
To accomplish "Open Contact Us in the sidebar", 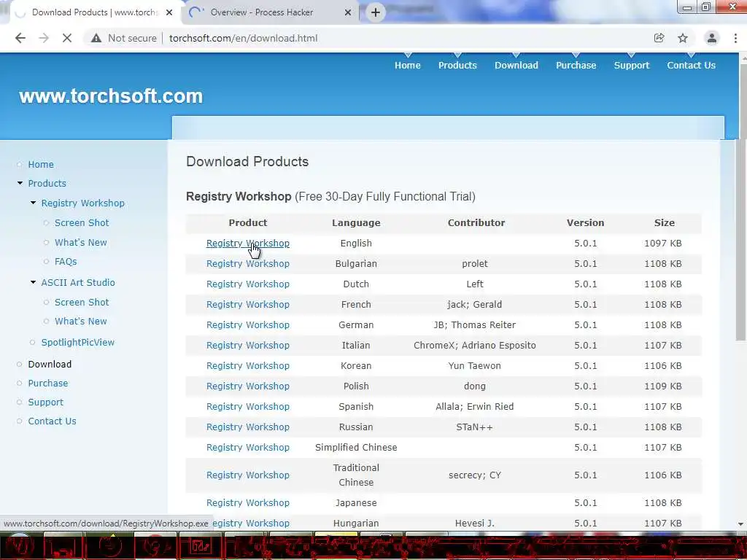I will pos(52,421).
